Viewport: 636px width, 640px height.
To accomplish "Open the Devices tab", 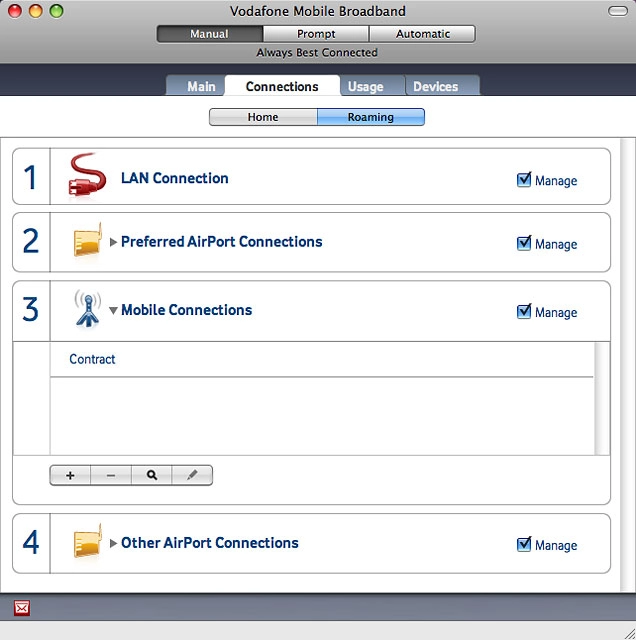I will click(435, 87).
